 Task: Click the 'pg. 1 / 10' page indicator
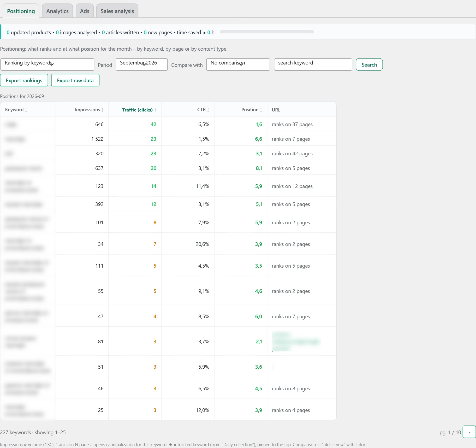point(450,432)
